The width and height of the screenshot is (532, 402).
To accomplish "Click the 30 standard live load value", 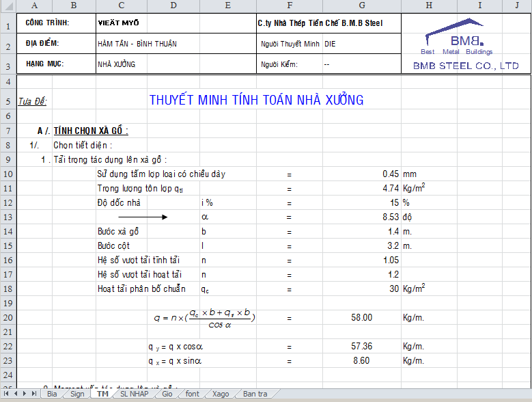I will 362,289.
